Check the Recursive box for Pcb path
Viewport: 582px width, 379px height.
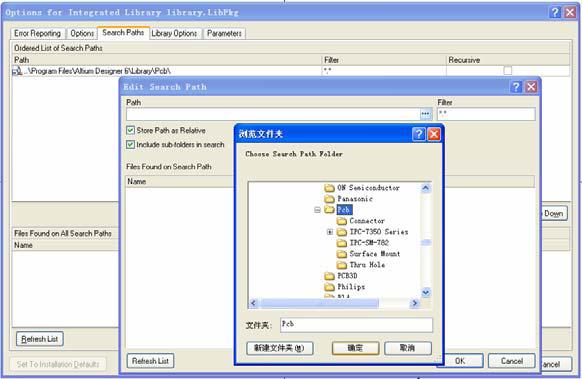pyautogui.click(x=507, y=71)
